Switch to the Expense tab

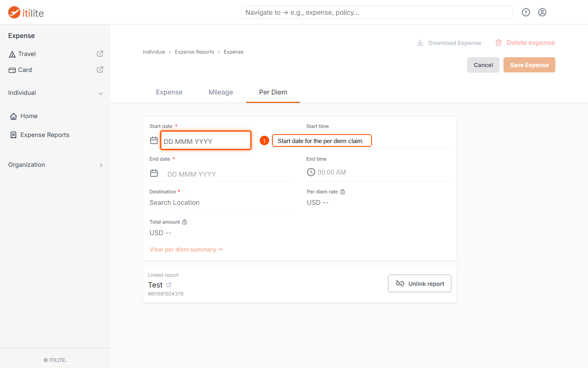169,92
